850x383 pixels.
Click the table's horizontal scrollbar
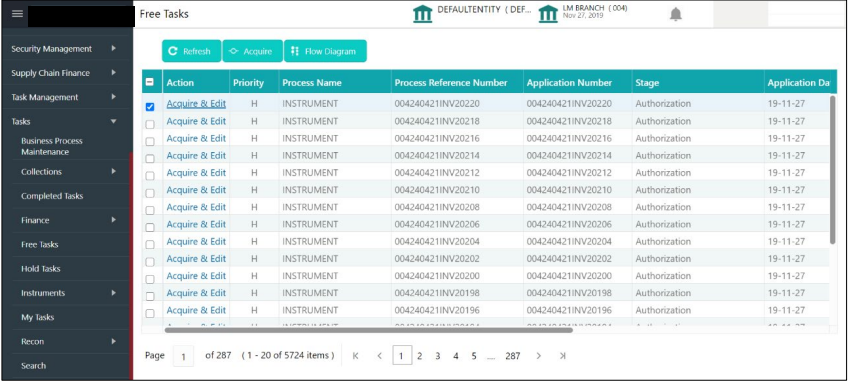click(369, 329)
